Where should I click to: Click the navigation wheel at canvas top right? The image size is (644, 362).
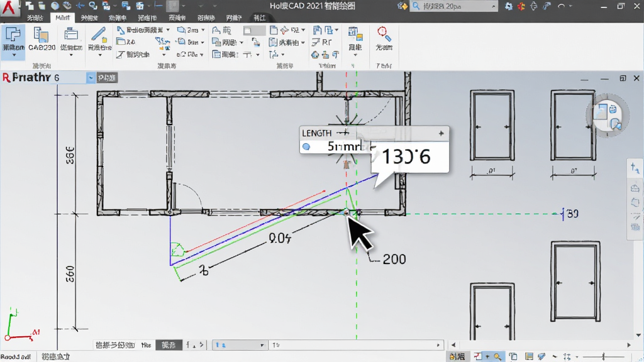[607, 116]
